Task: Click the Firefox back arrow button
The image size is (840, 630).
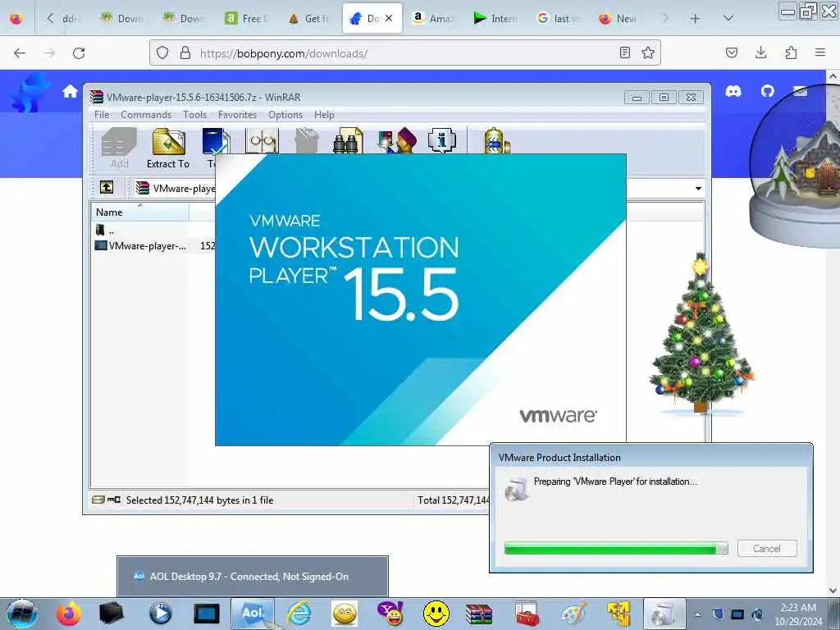Action: click(x=20, y=53)
